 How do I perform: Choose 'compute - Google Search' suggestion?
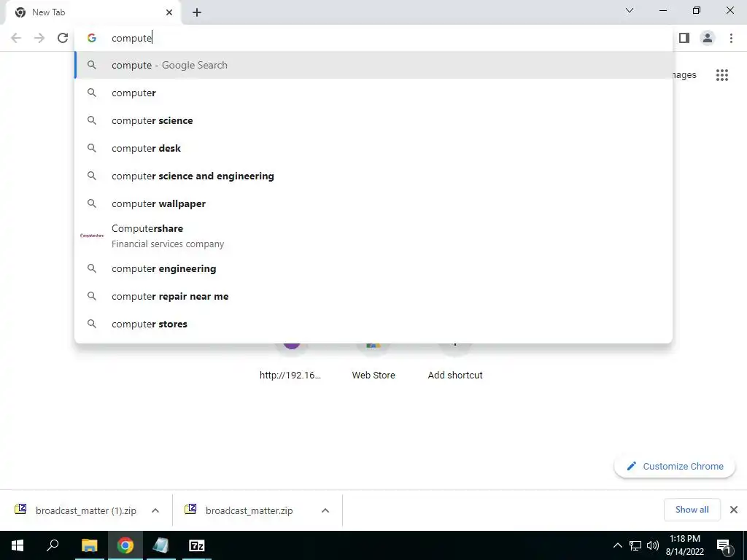(x=374, y=65)
